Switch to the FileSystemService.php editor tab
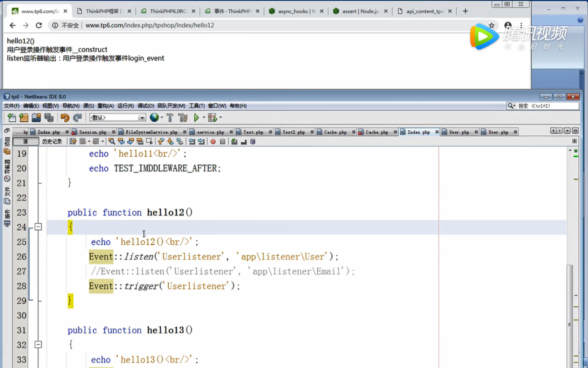This screenshot has width=588, height=368. pos(152,132)
